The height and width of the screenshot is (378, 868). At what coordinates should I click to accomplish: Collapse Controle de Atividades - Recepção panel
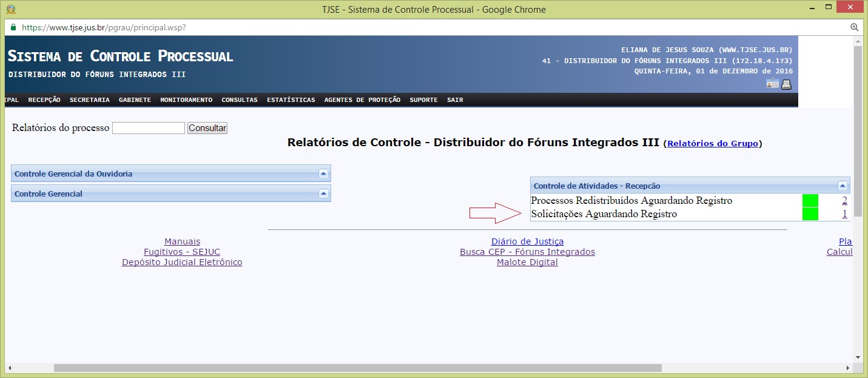(x=842, y=186)
